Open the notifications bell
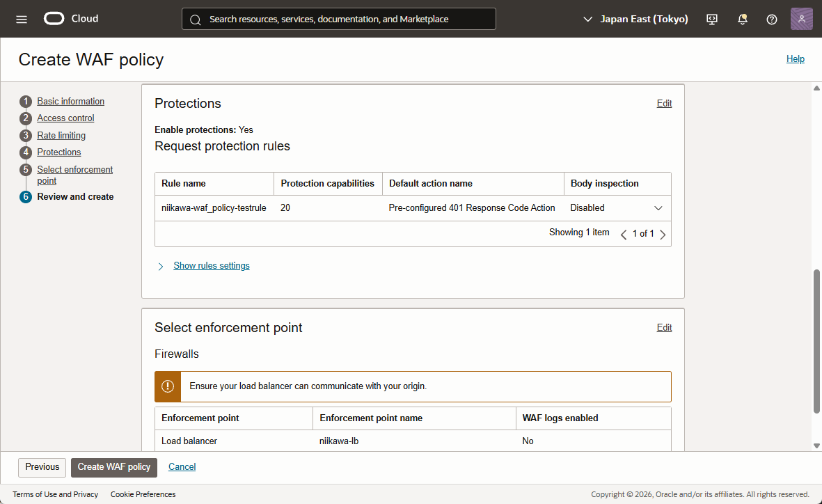Viewport: 822px width, 504px height. click(x=743, y=19)
